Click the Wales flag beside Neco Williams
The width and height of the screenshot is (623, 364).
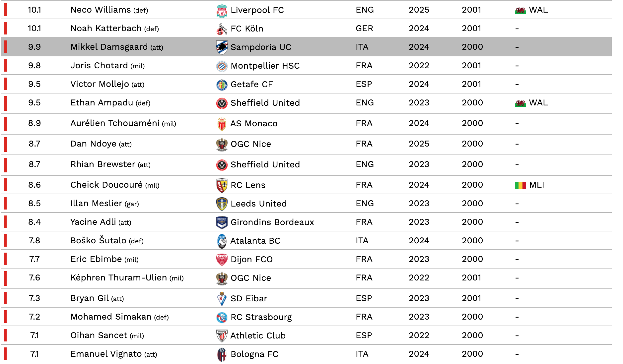point(520,10)
